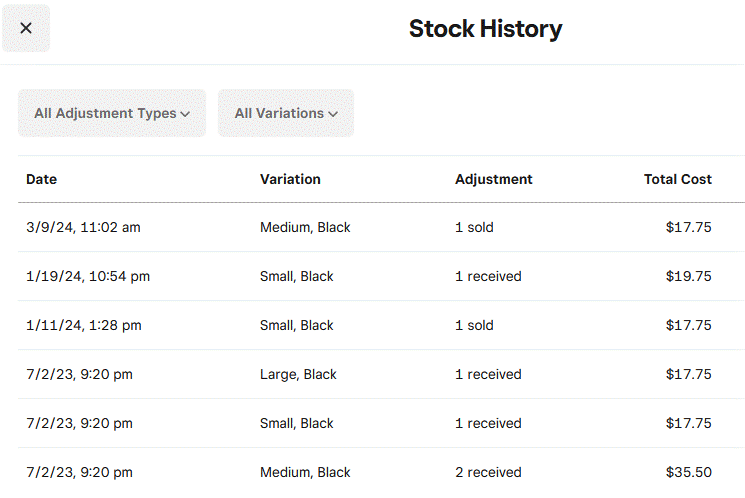The height and width of the screenshot is (498, 745).
Task: Click Small, Black in 1/19/24 row
Action: 296,276
